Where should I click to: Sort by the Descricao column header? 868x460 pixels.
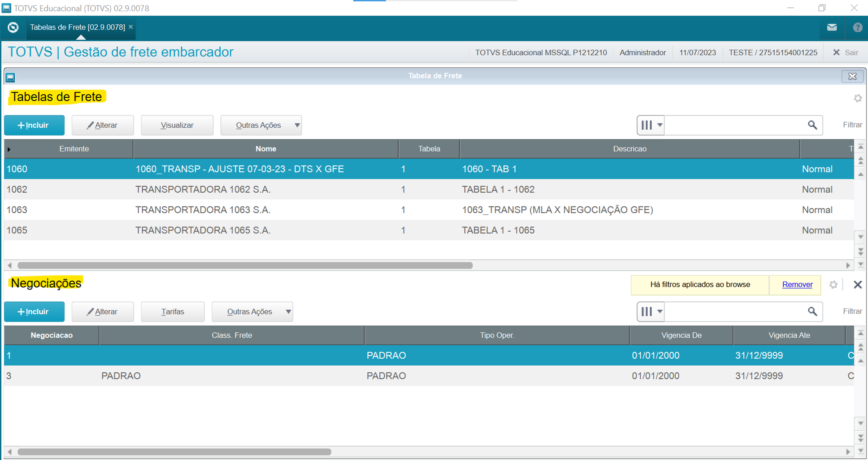coord(629,149)
